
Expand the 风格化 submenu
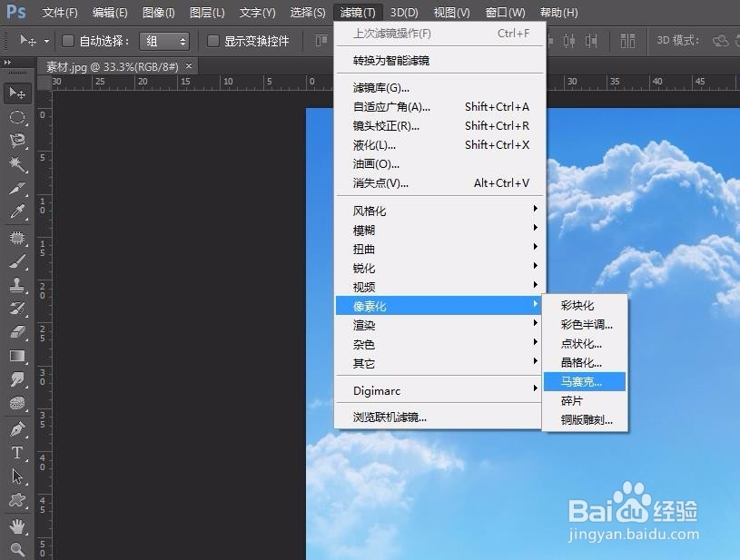(439, 211)
